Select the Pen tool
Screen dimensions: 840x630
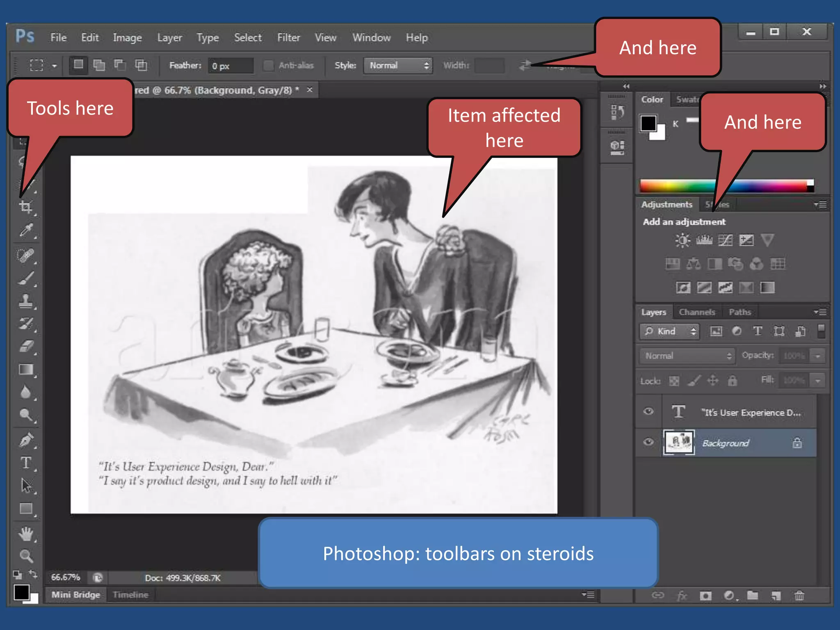[26, 440]
